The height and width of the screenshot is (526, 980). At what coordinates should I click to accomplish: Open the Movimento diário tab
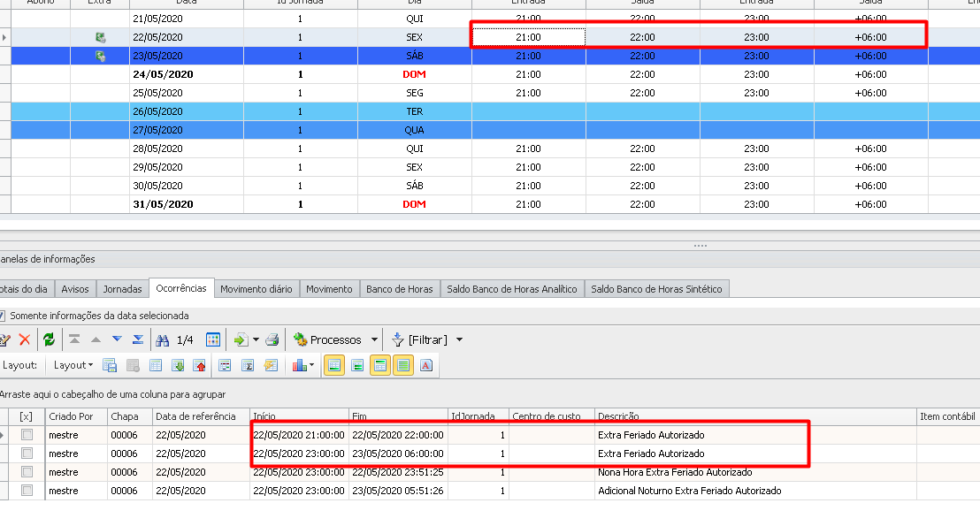click(256, 289)
